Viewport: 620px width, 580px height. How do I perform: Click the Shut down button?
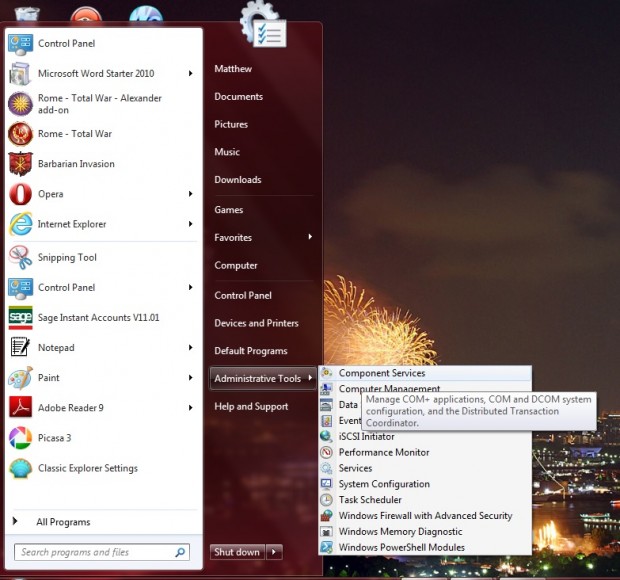[237, 552]
